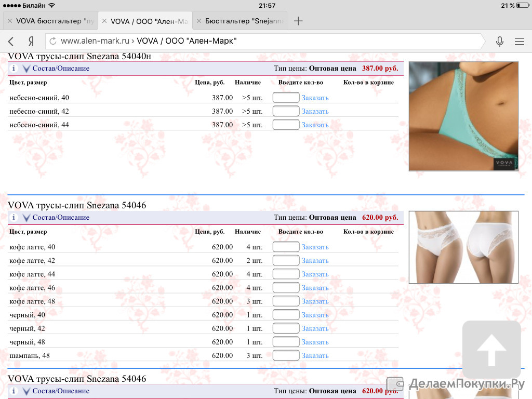Click Заказать for кофе латте, 44
Viewport: 532px width, 399px height.
tap(315, 274)
